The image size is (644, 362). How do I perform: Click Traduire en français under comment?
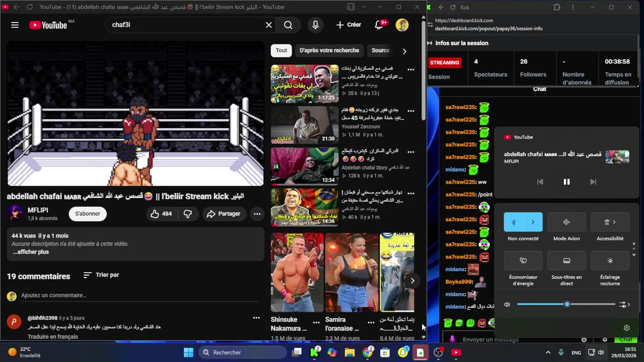click(53, 337)
